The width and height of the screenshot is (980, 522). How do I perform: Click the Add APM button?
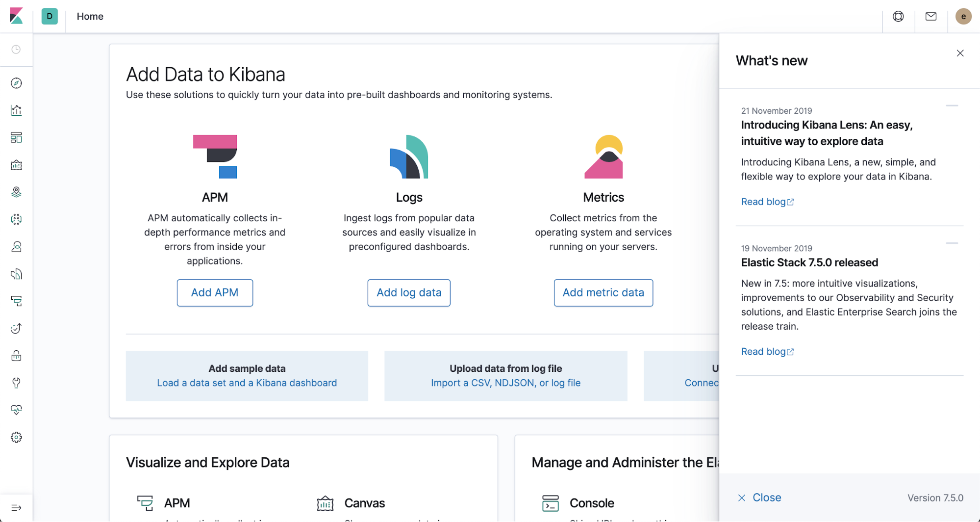[215, 293]
